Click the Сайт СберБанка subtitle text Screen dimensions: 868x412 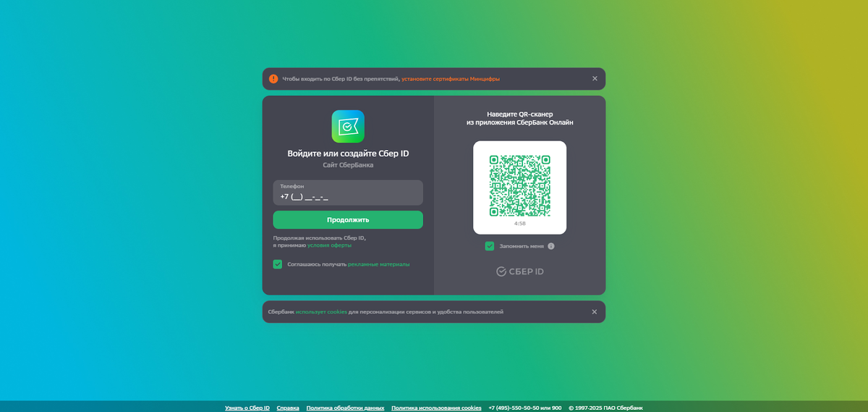tap(348, 166)
